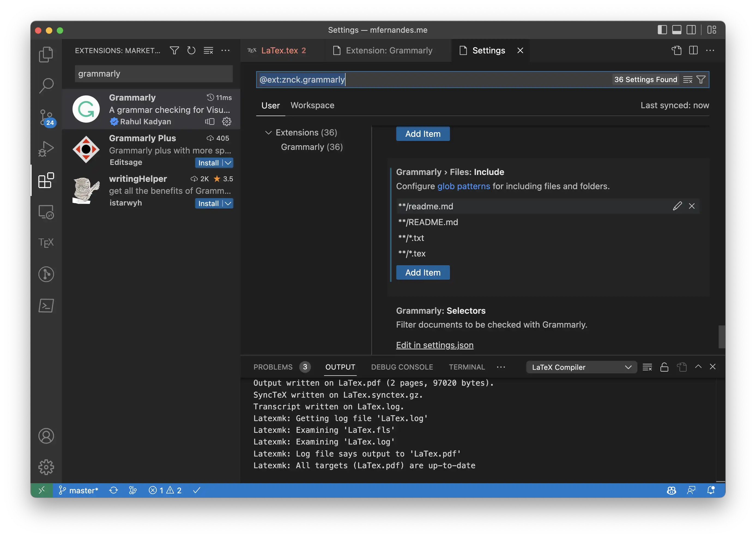This screenshot has height=538, width=756.
Task: Refresh the extensions marketplace list
Action: tap(191, 50)
